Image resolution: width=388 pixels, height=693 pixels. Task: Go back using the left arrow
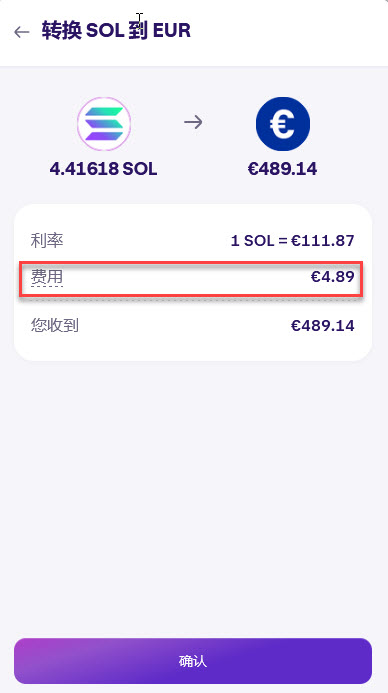coord(21,31)
